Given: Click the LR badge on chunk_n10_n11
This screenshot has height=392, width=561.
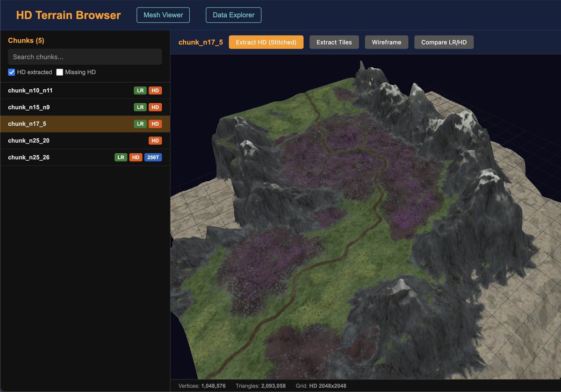Looking at the screenshot, I should tap(140, 91).
